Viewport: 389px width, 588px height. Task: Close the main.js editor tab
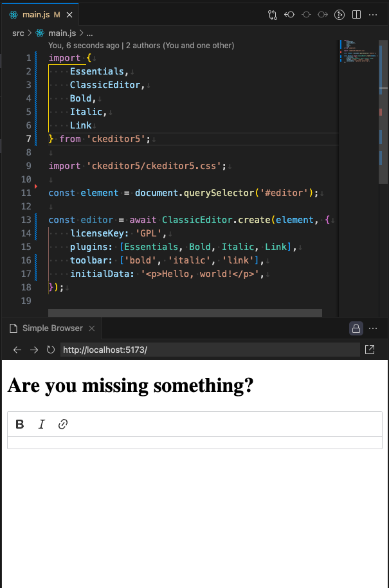[69, 14]
